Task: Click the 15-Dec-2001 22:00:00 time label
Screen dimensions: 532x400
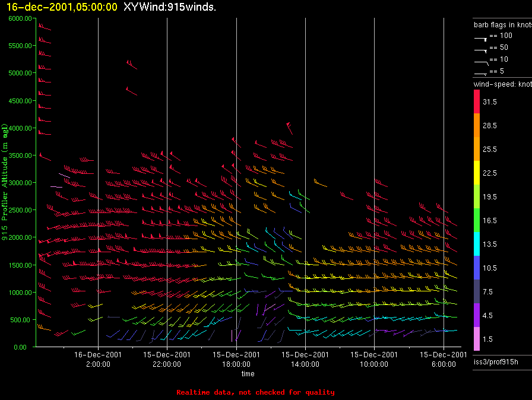Action: coord(167,359)
